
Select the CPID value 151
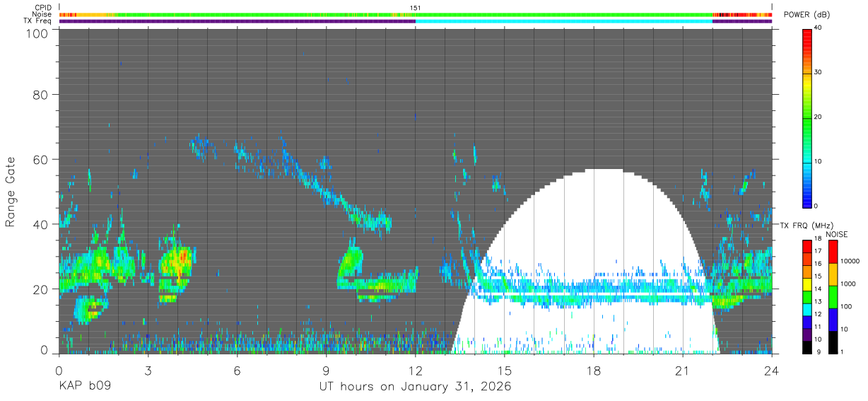tap(416, 8)
